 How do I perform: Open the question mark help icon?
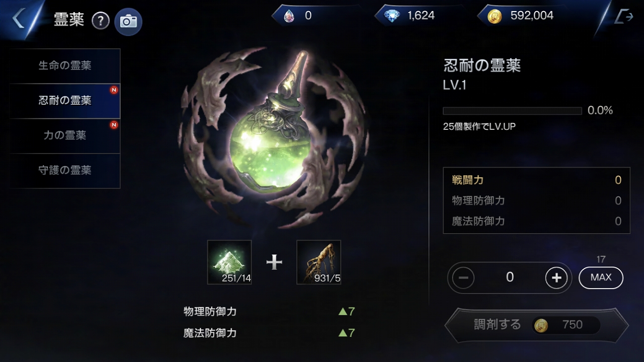101,21
